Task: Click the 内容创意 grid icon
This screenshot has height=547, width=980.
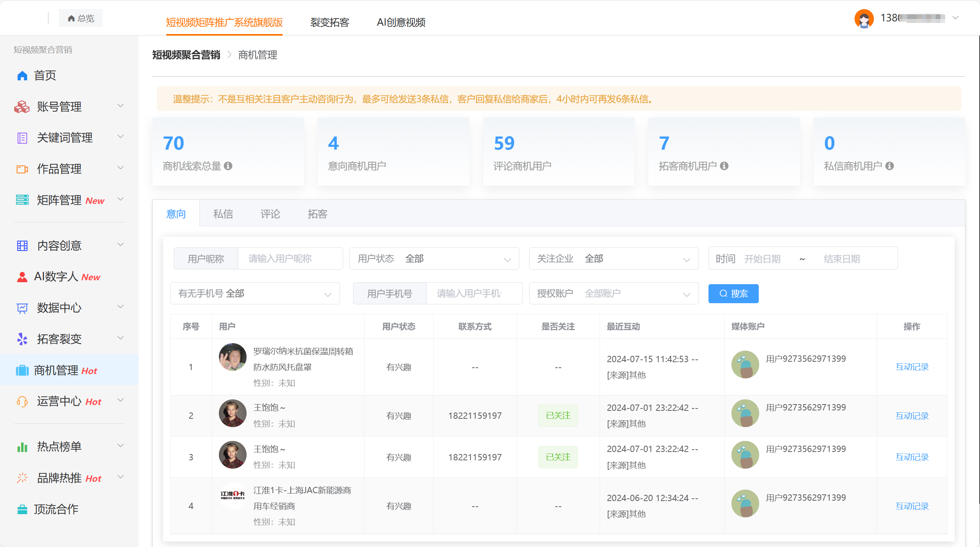Action: pos(22,246)
